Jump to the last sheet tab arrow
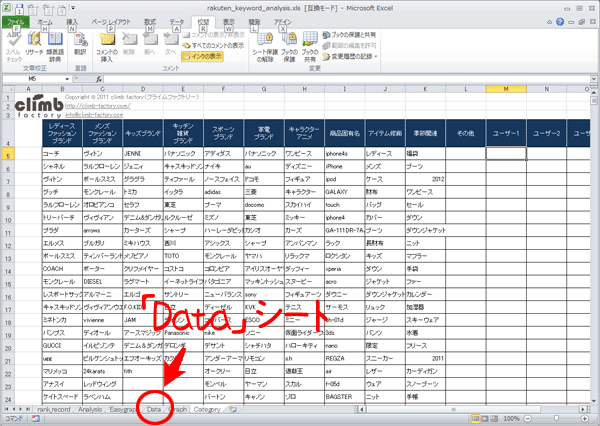The width and height of the screenshot is (600, 426). tap(28, 409)
